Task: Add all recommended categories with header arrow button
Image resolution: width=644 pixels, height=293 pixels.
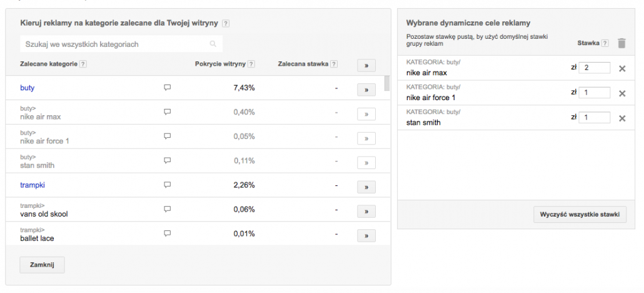Action: click(366, 64)
